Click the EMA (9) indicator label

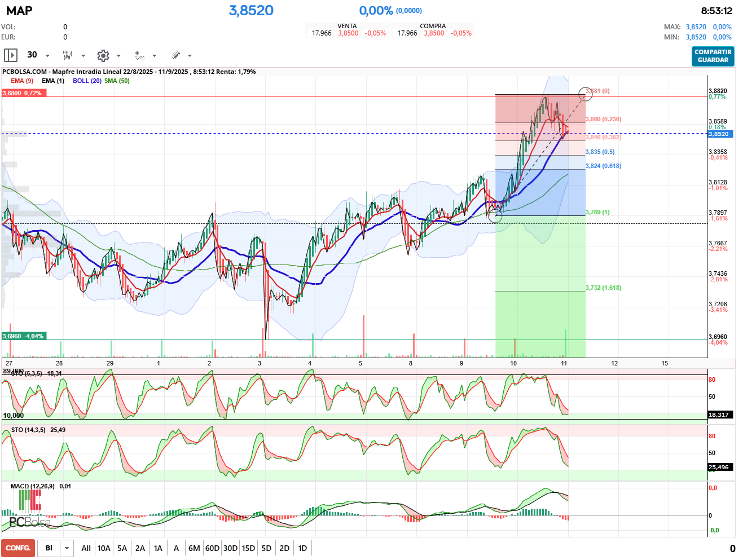click(x=22, y=81)
